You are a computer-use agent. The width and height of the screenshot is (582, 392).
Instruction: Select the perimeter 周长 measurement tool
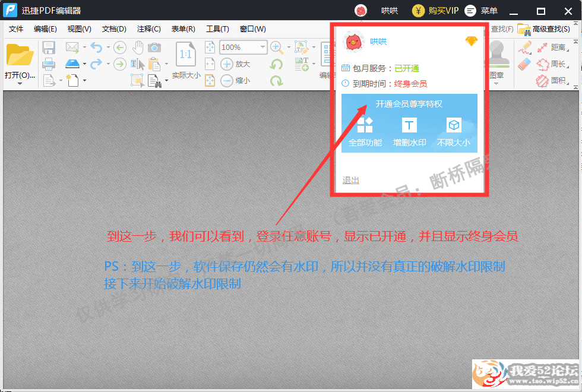(552, 64)
